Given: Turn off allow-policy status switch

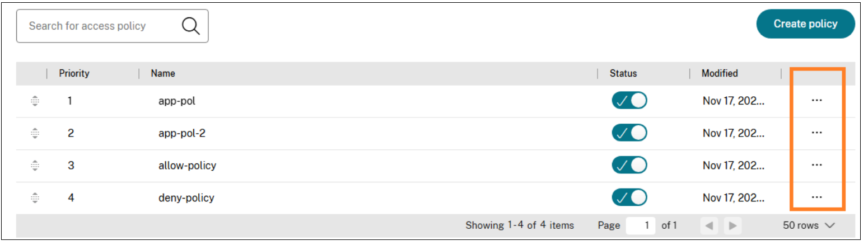Looking at the screenshot, I should pos(629,166).
